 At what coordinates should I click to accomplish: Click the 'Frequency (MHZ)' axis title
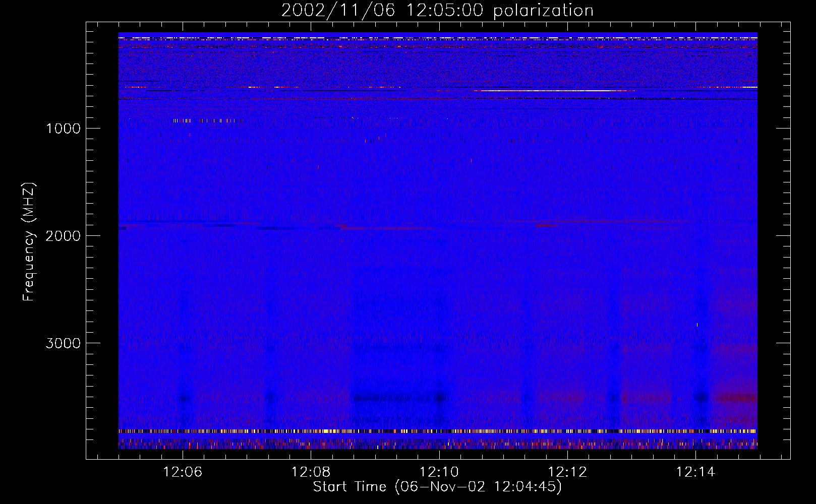point(28,241)
